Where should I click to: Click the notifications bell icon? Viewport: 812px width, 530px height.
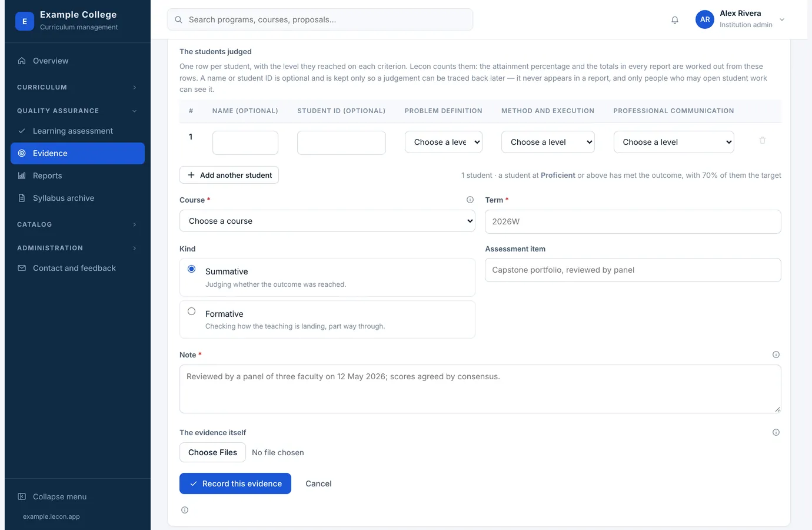coord(675,20)
